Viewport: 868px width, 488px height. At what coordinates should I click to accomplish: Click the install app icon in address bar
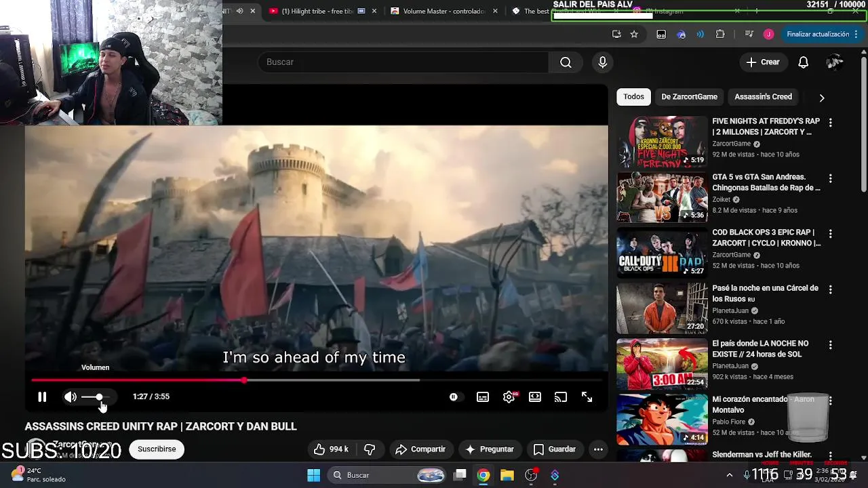pyautogui.click(x=616, y=35)
